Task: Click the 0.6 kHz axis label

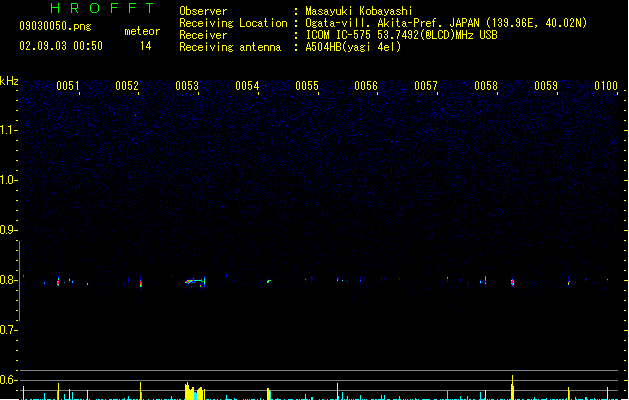Action: pos(8,380)
